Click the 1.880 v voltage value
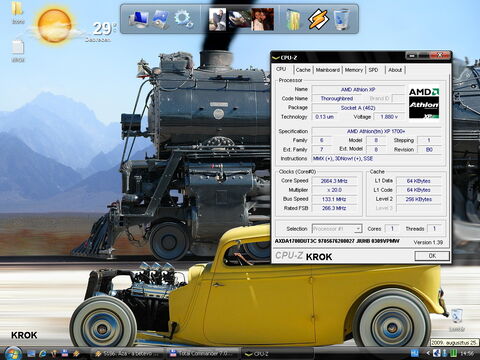 pos(389,117)
